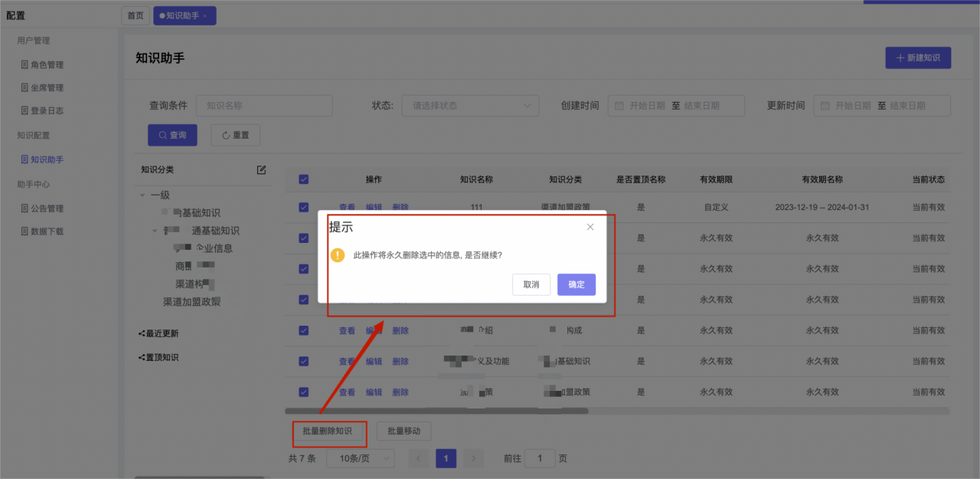The image size is (980, 479).
Task: Select 基础知识 under 一级 in the tree
Action: [191, 213]
